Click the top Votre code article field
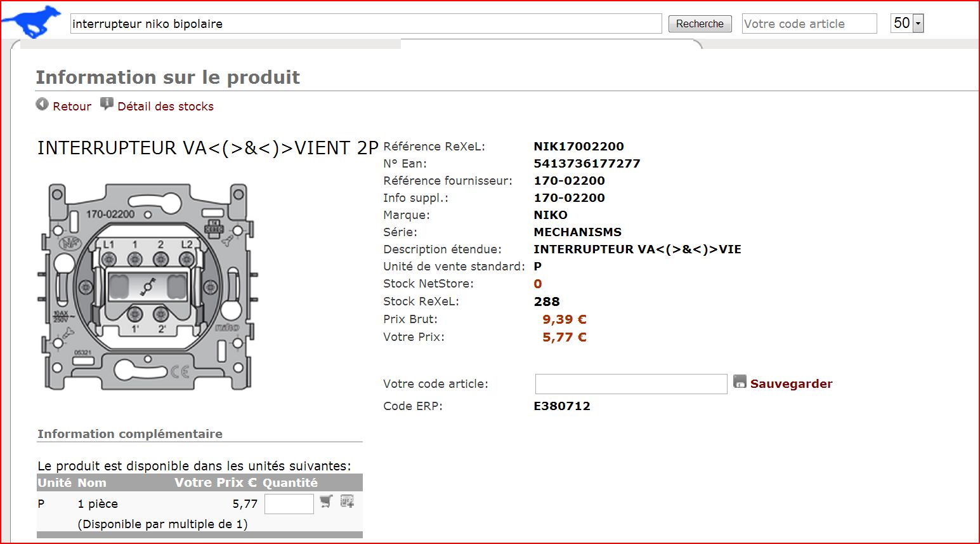The width and height of the screenshot is (980, 544). (x=809, y=24)
